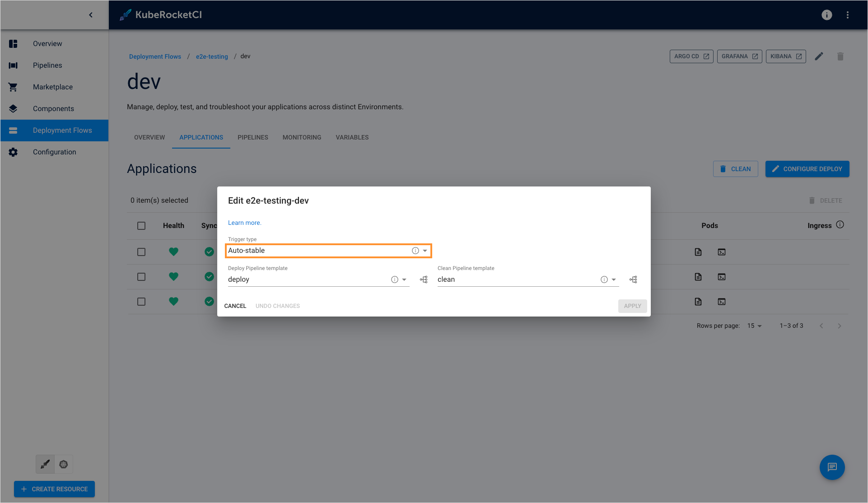Click the pipeline diagram icon next to clean template
This screenshot has width=868, height=503.
pyautogui.click(x=633, y=279)
